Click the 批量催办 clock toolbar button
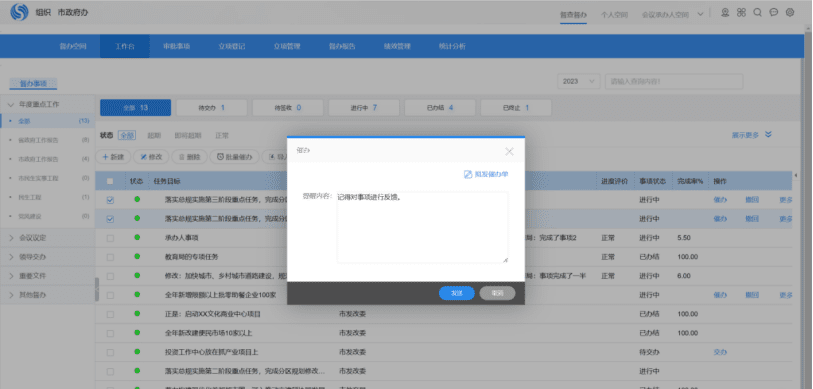The image size is (813, 389). [234, 157]
